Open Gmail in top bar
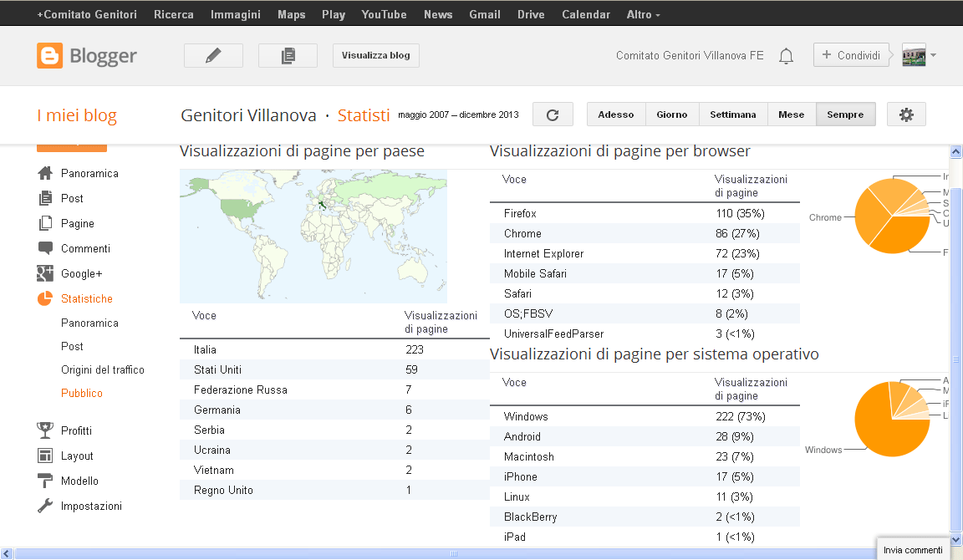963x560 pixels. click(x=485, y=14)
